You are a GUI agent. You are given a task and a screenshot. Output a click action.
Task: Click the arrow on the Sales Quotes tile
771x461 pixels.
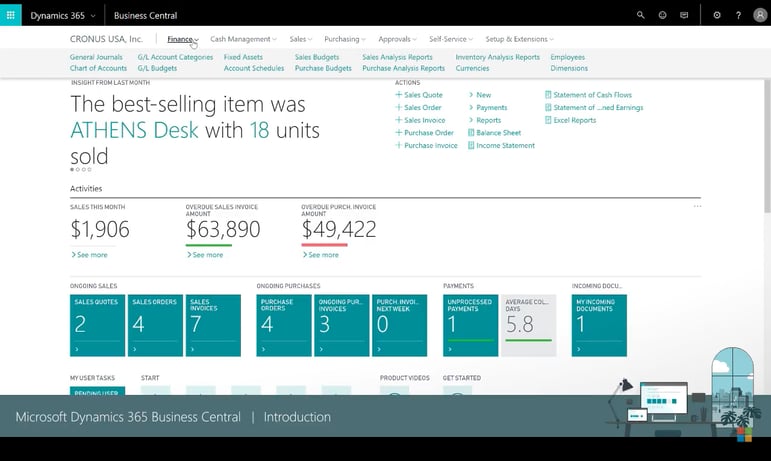(x=77, y=349)
